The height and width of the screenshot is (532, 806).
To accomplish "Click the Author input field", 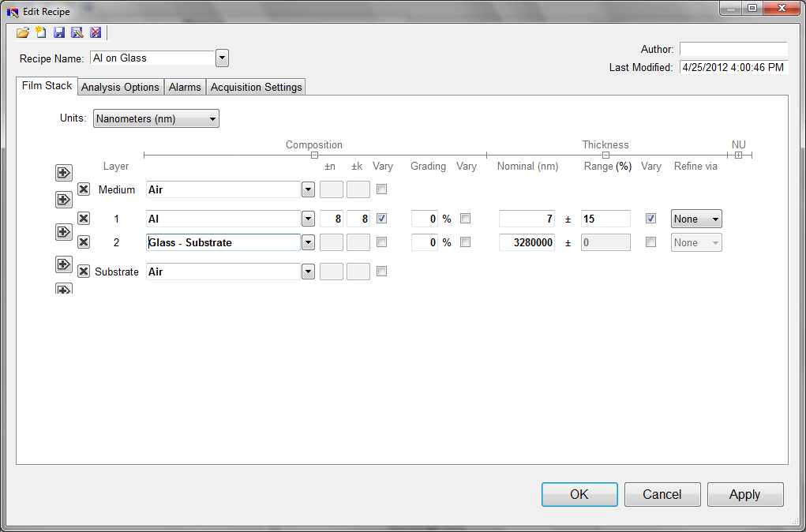I will pyautogui.click(x=733, y=49).
